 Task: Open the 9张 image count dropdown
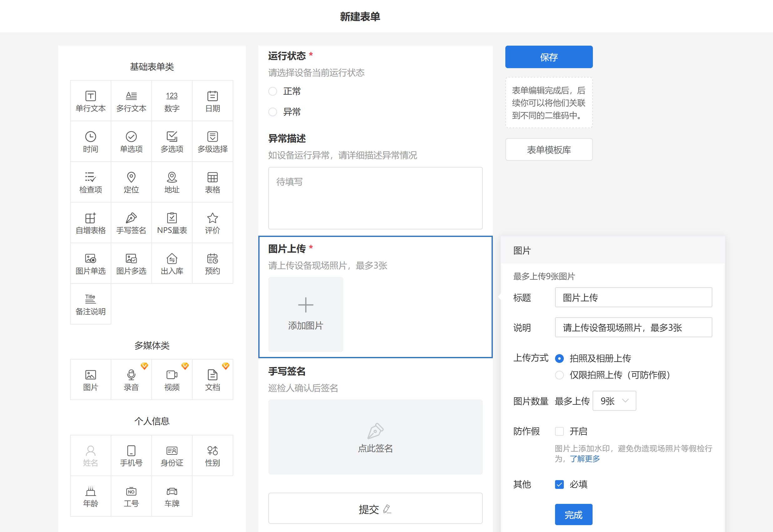pyautogui.click(x=614, y=401)
